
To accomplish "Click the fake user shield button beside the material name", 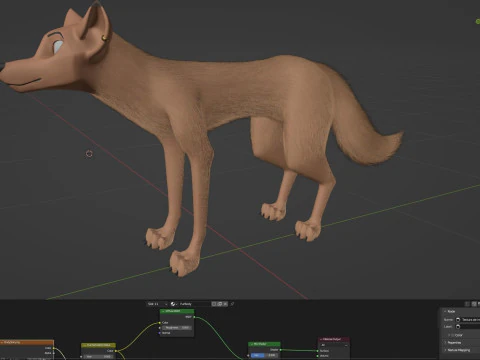I will (214, 304).
